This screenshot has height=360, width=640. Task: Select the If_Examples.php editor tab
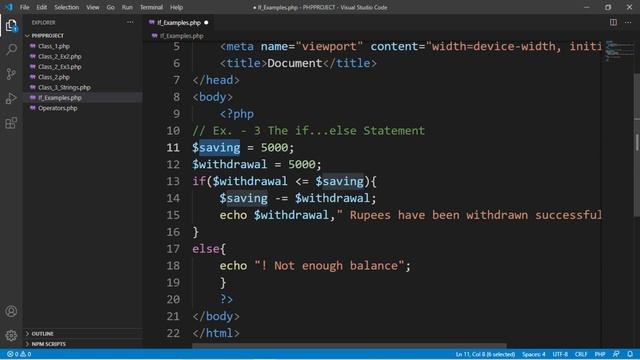click(x=178, y=22)
